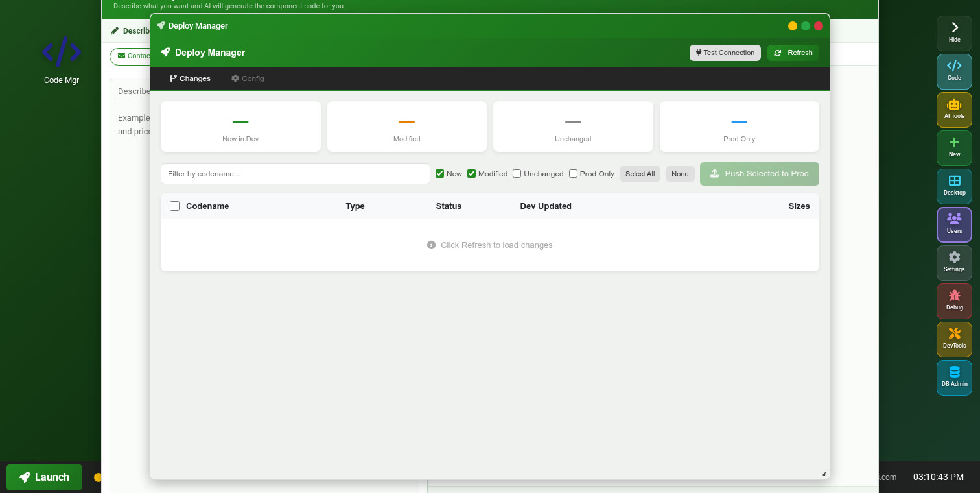The image size is (980, 493).
Task: Switch to the Config tab
Action: (x=248, y=78)
